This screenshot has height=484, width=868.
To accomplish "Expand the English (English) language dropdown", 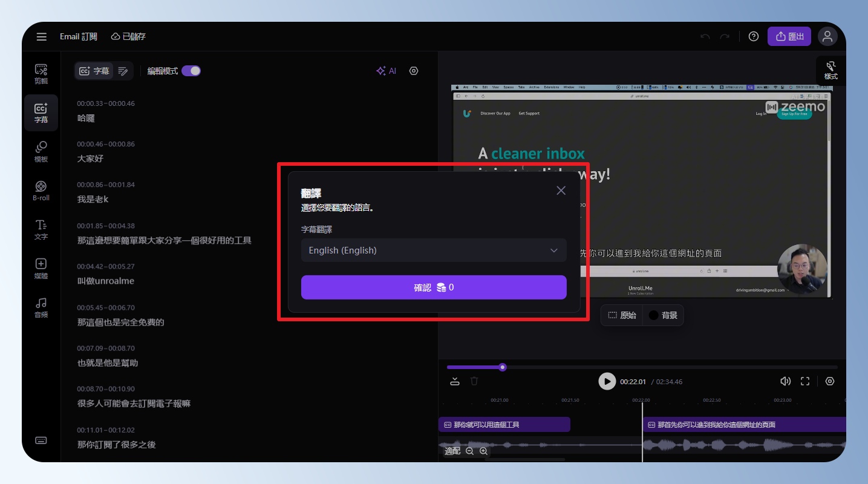I will pos(433,250).
